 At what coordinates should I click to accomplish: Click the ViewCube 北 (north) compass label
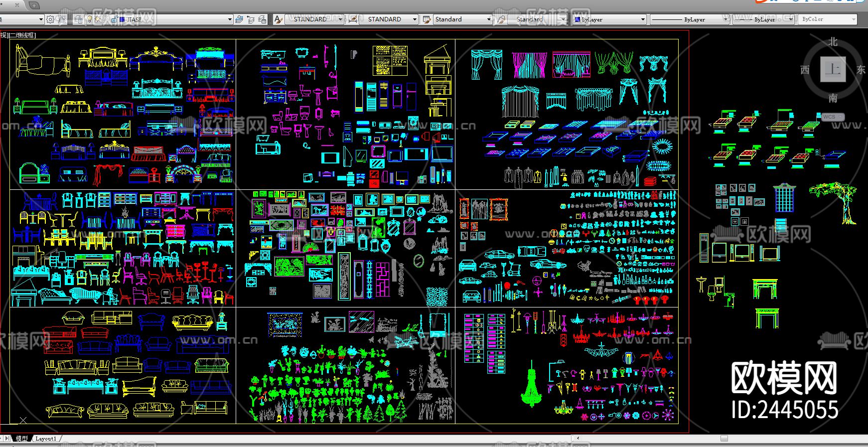[833, 42]
